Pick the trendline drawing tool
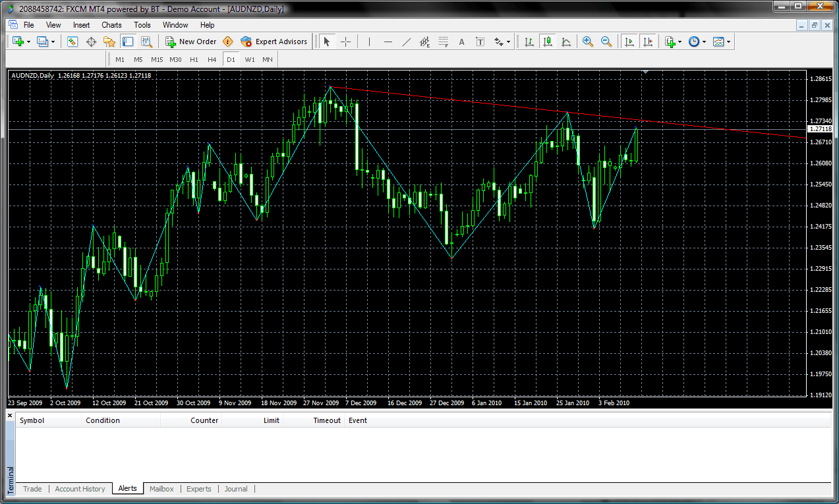Screen dimensions: 839x504 click(407, 42)
